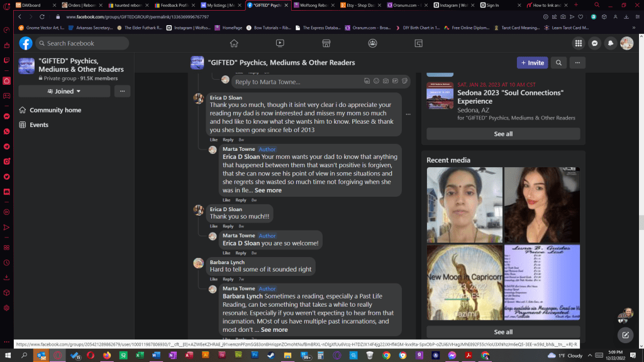Click the Invite button
The height and width of the screenshot is (362, 644).
tap(532, 63)
